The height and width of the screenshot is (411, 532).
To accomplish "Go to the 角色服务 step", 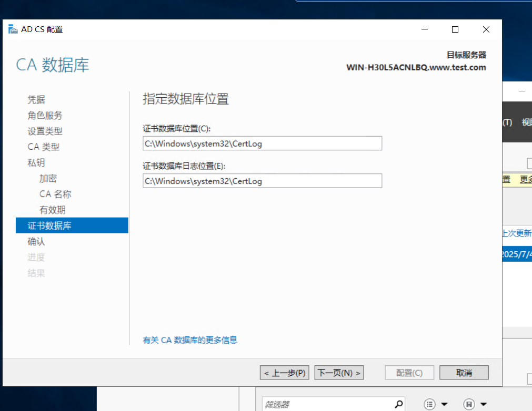I will pyautogui.click(x=45, y=116).
